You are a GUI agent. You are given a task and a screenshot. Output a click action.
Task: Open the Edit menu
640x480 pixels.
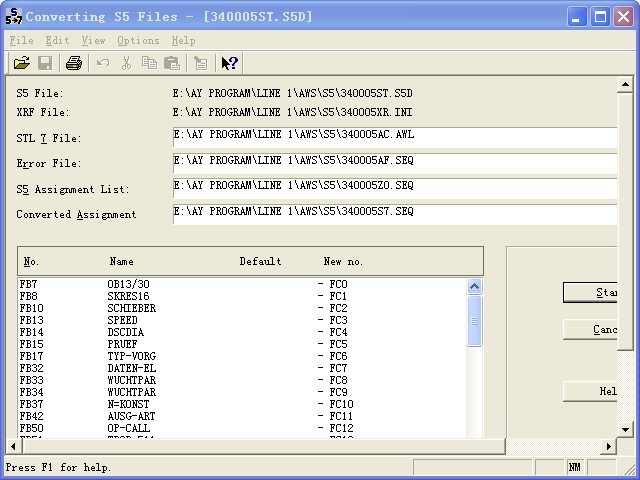57,40
